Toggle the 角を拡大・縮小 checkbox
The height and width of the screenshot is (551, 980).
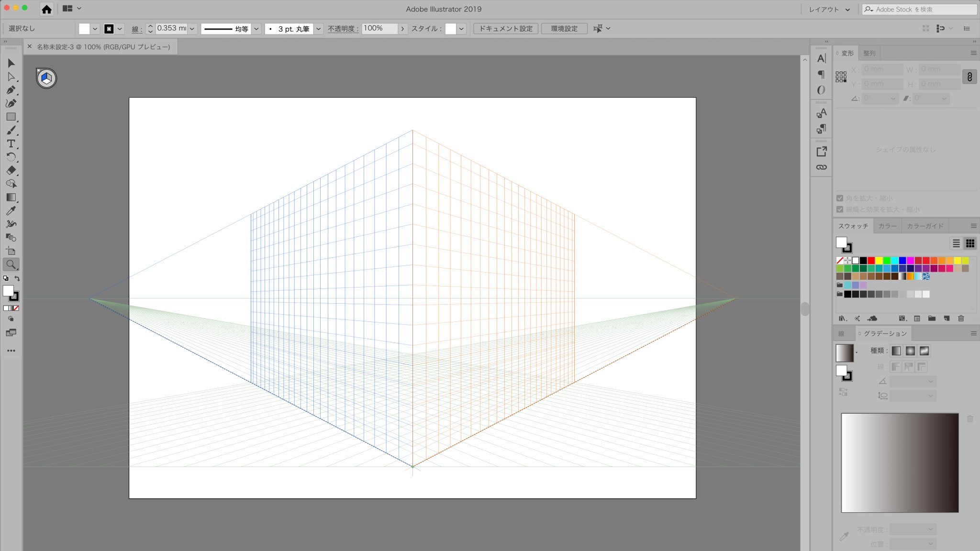click(840, 198)
